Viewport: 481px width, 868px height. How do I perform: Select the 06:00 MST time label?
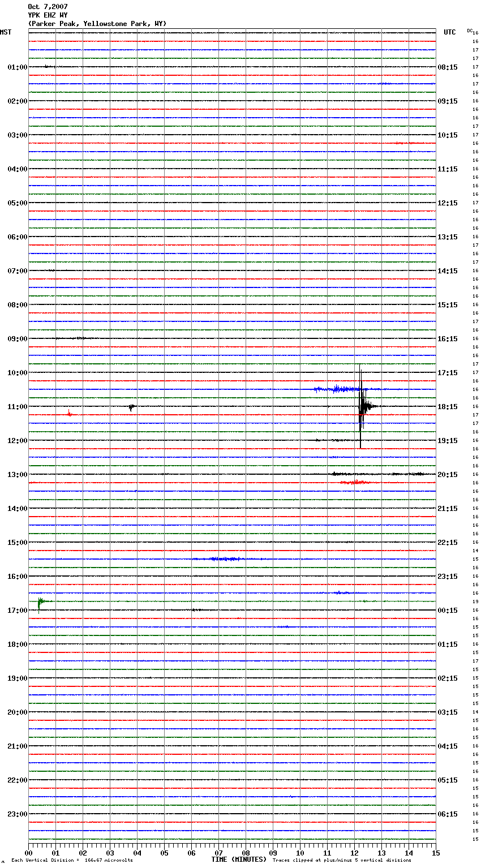(x=18, y=237)
